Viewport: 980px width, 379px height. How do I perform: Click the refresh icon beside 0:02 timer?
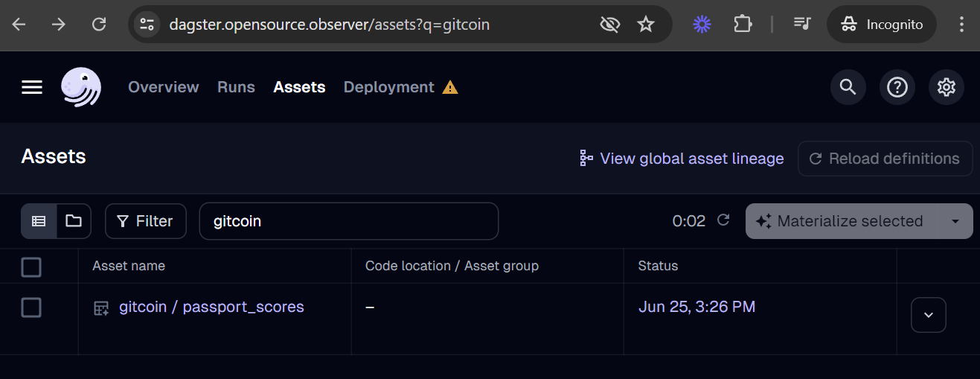coord(723,220)
